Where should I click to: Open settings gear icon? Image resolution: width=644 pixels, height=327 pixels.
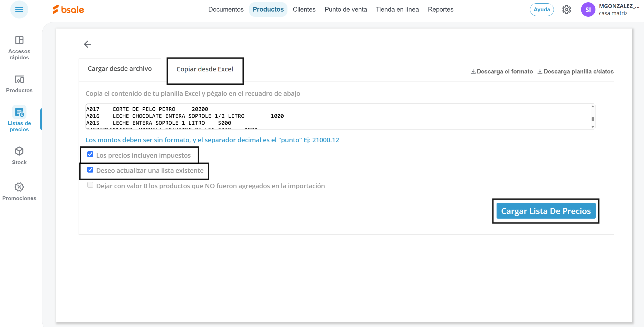(566, 10)
